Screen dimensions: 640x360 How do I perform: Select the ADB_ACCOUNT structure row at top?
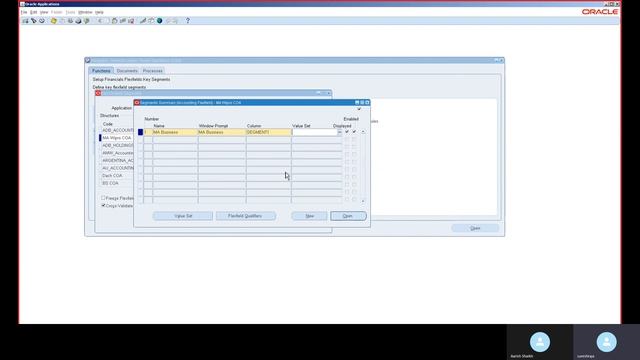(117, 130)
